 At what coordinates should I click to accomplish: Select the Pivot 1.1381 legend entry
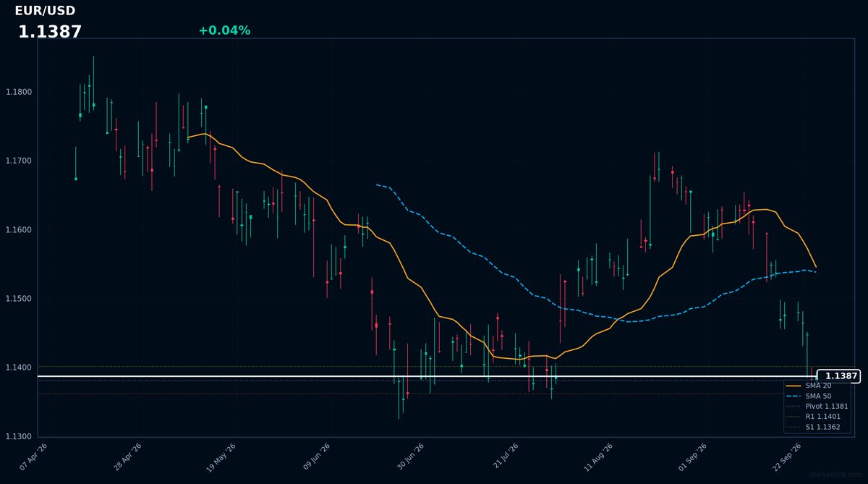[817, 407]
